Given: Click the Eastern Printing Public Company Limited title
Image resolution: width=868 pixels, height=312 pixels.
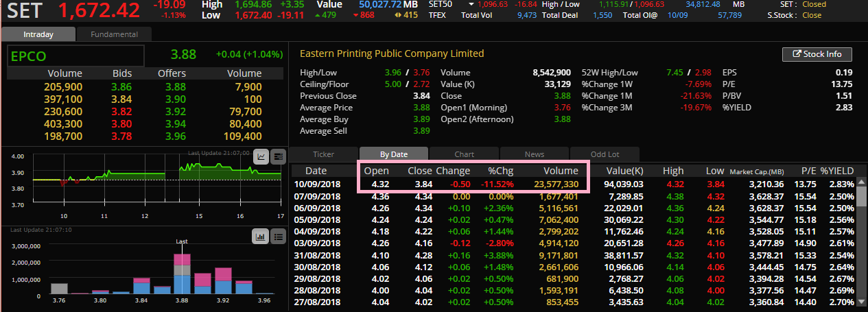Looking at the screenshot, I should [x=392, y=53].
